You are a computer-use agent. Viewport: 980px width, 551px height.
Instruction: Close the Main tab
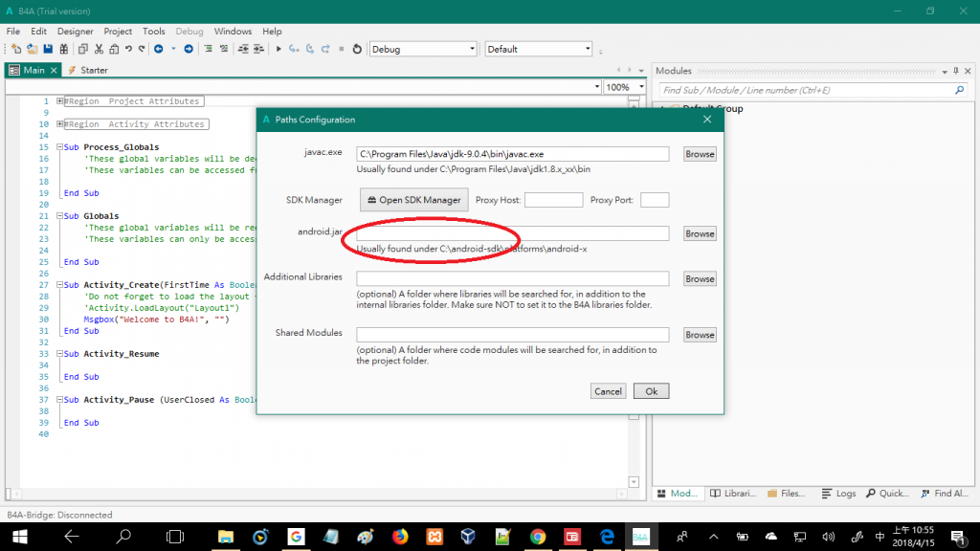[54, 70]
